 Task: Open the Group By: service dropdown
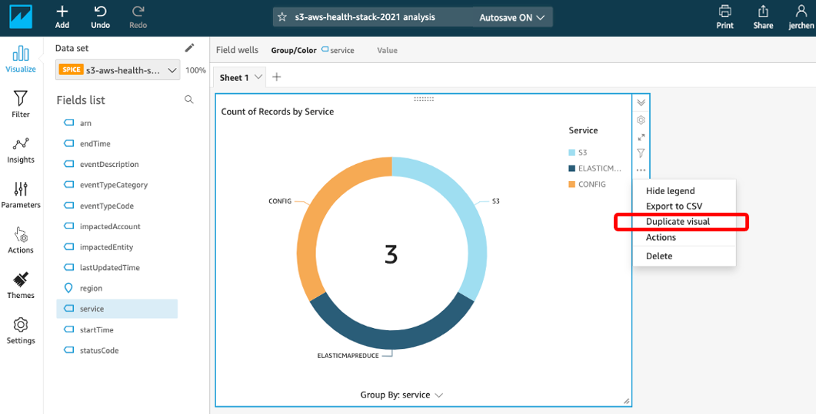point(401,395)
